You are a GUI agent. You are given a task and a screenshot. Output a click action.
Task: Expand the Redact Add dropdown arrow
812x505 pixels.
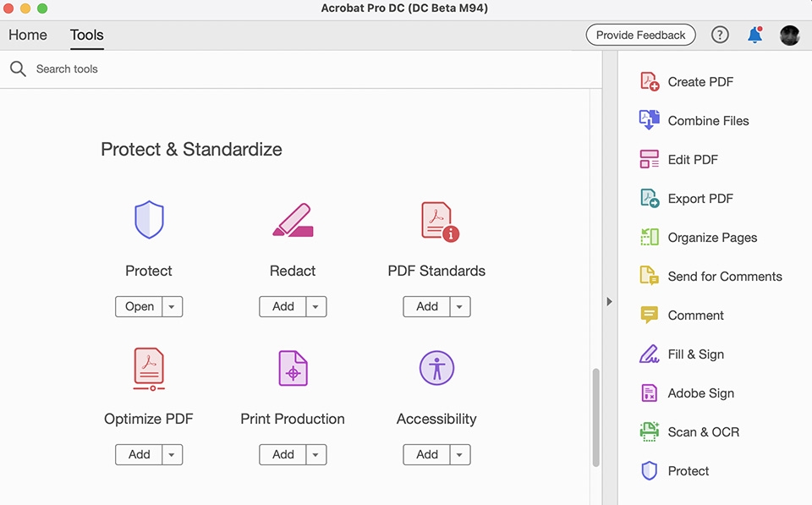[315, 307]
